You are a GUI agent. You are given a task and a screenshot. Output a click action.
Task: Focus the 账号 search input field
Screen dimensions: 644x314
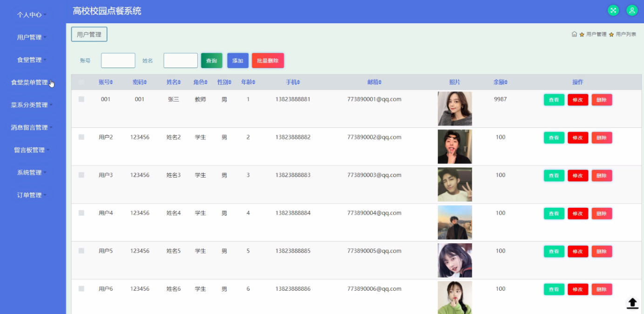(118, 61)
